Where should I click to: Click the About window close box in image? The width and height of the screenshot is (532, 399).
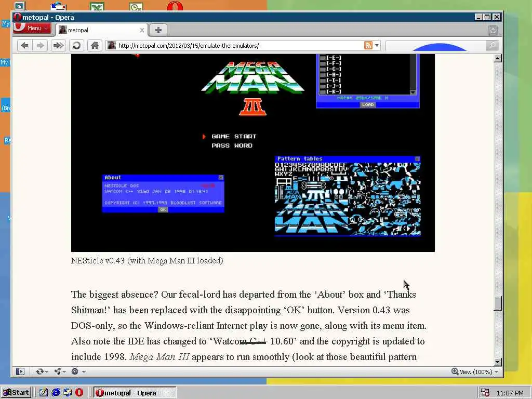coord(221,178)
